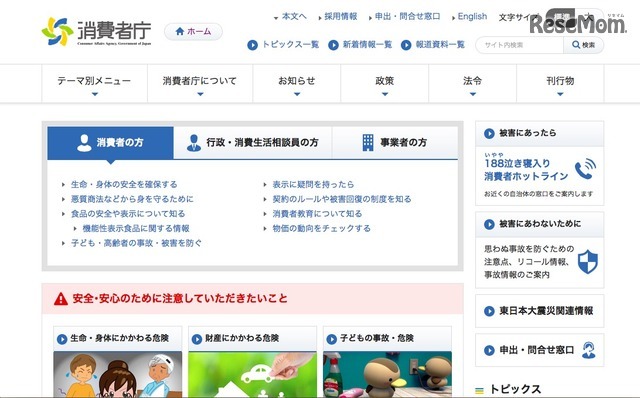Click 財産にかかわる危険 car image thumbnail

[x=252, y=374]
